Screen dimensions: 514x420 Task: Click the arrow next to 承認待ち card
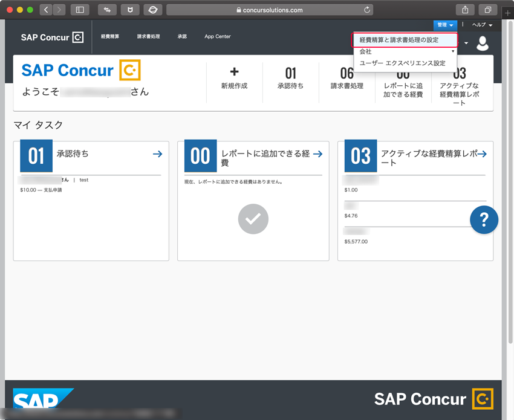click(158, 153)
